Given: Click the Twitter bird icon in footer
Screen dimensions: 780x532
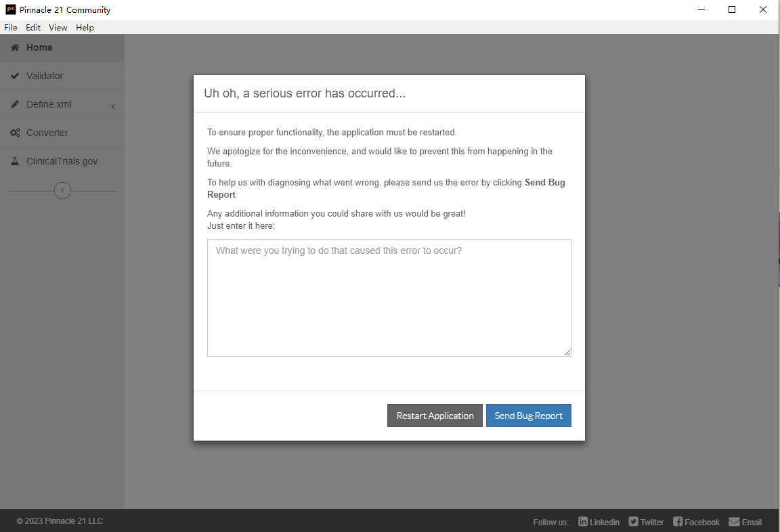Looking at the screenshot, I should [633, 521].
